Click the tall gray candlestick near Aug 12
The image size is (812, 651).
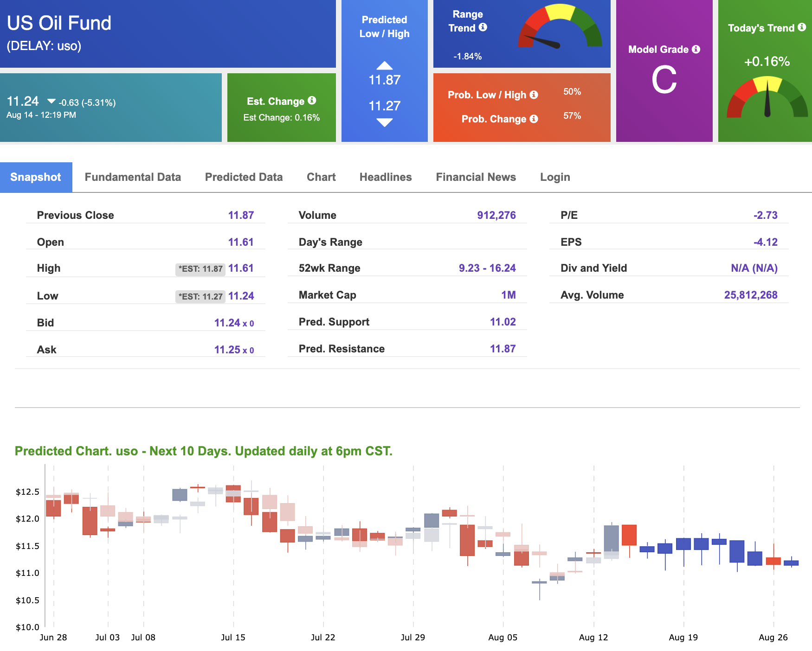(611, 541)
